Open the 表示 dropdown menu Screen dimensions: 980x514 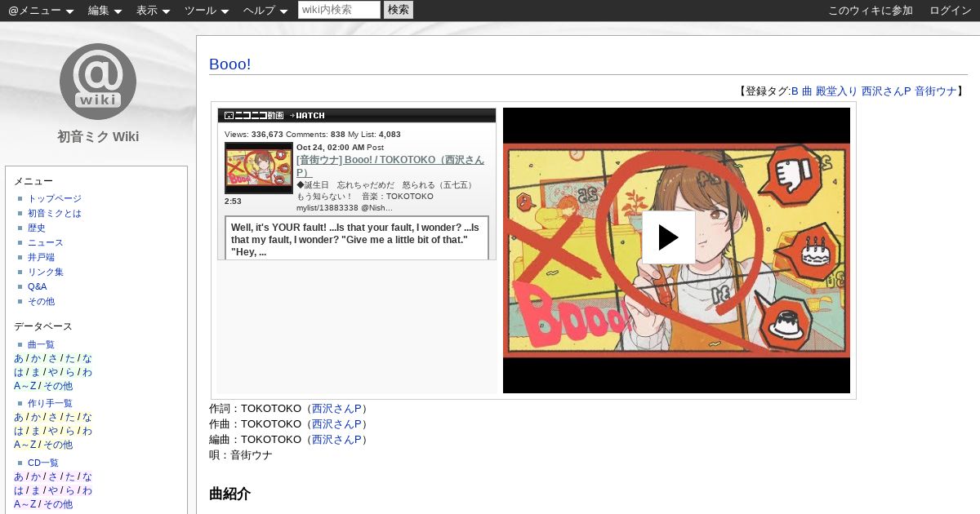click(153, 11)
